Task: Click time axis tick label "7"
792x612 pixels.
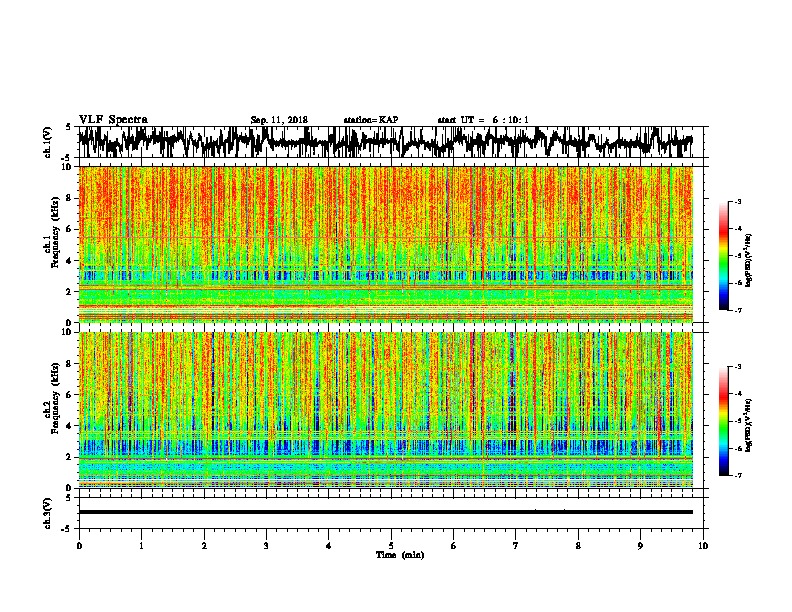Action: click(516, 546)
